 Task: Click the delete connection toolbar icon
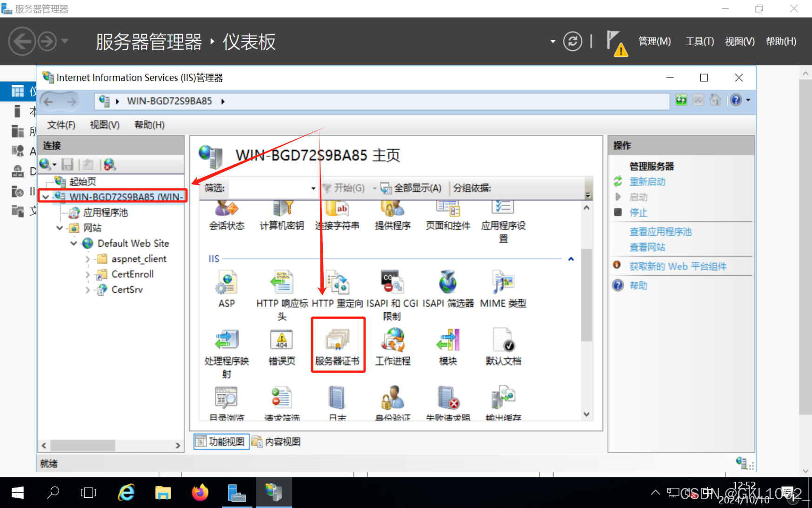pos(109,164)
